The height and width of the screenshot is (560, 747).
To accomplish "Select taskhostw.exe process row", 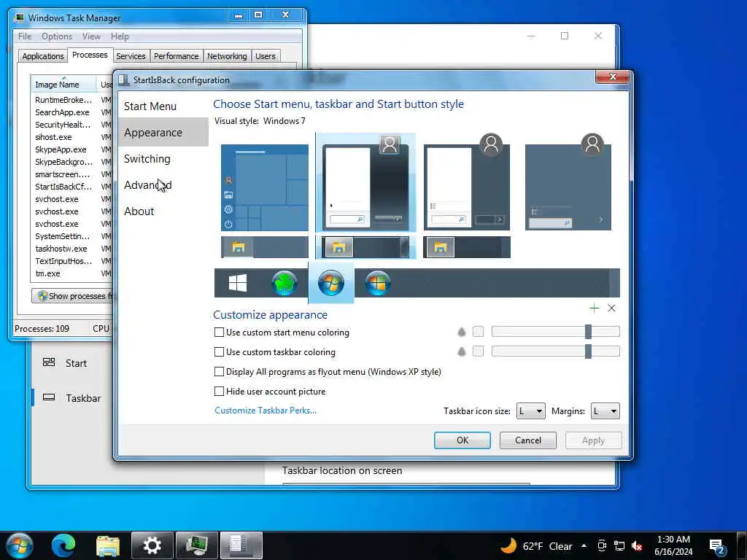I will (71, 249).
